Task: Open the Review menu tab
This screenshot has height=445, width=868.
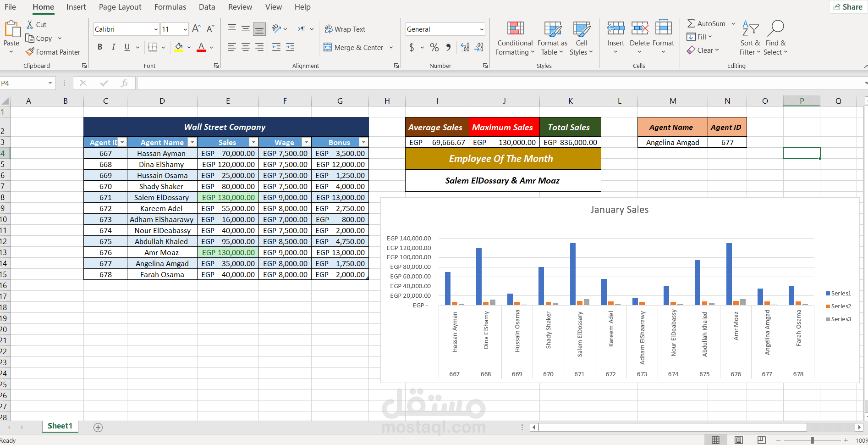Action: [x=240, y=7]
